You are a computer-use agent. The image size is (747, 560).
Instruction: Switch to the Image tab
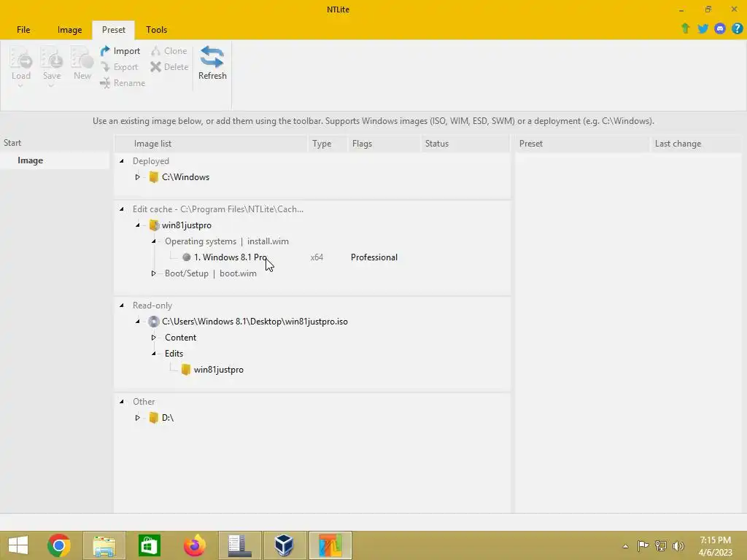(69, 29)
